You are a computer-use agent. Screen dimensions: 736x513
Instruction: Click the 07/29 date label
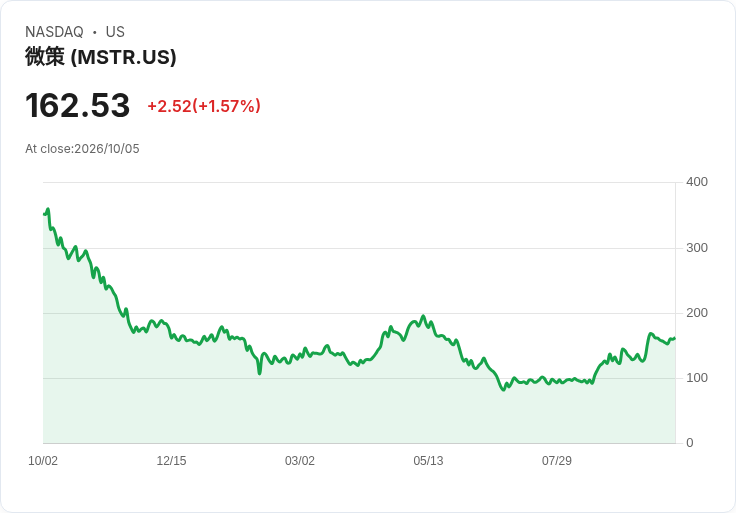pyautogui.click(x=557, y=461)
